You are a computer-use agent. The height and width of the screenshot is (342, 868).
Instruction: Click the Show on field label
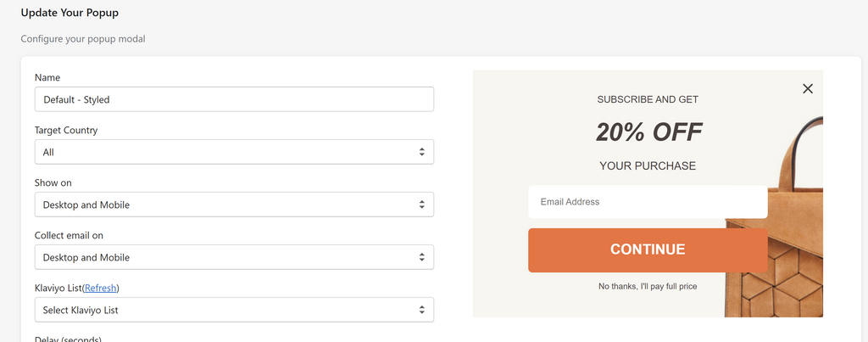(x=53, y=183)
